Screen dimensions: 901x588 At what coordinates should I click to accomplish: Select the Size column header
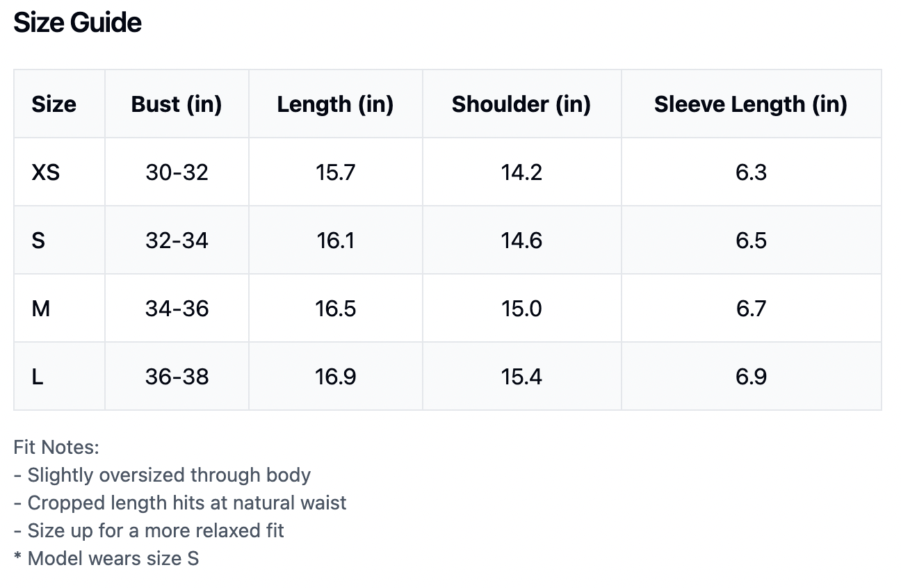[54, 104]
